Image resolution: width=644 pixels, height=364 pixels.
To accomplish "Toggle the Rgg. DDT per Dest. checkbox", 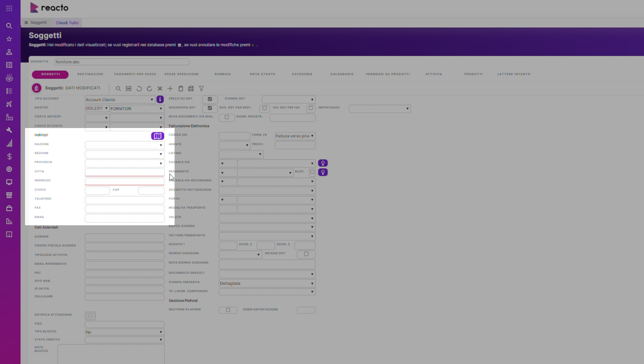I will (265, 108).
